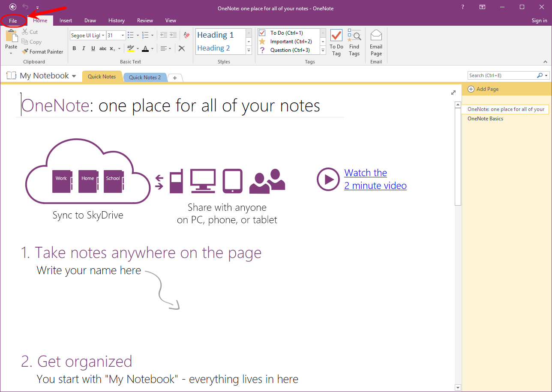Toggle italic formatting
The width and height of the screenshot is (552, 392).
(84, 48)
